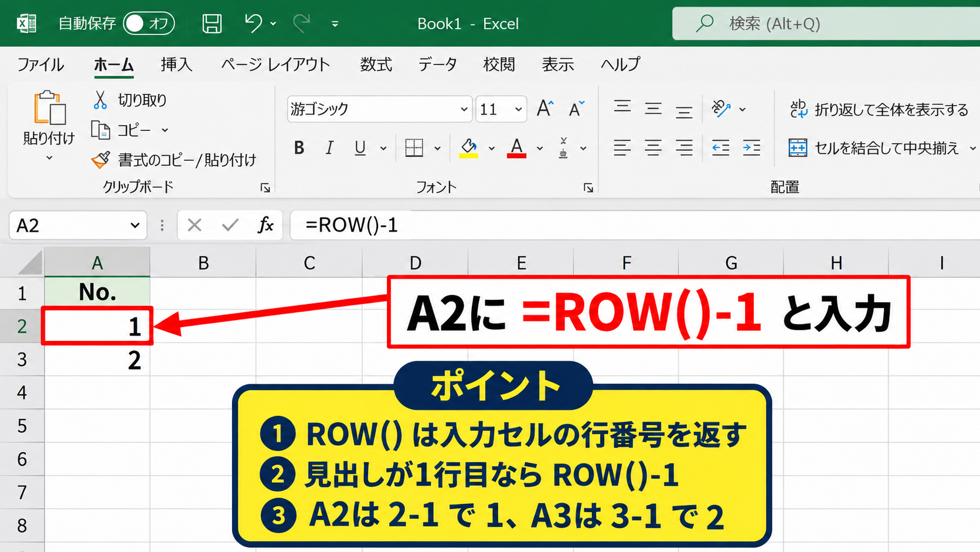Click the 検索 search box
Image resolution: width=980 pixels, height=552 pixels.
pos(826,23)
